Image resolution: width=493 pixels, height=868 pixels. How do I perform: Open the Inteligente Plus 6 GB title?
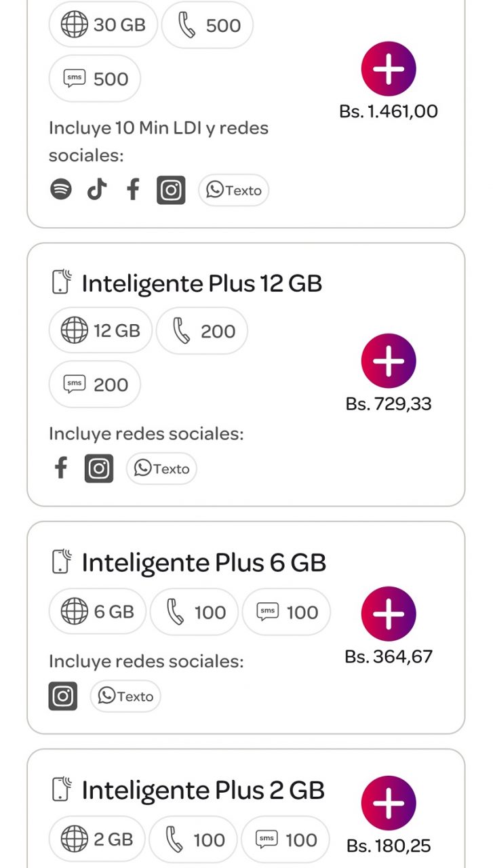click(203, 562)
